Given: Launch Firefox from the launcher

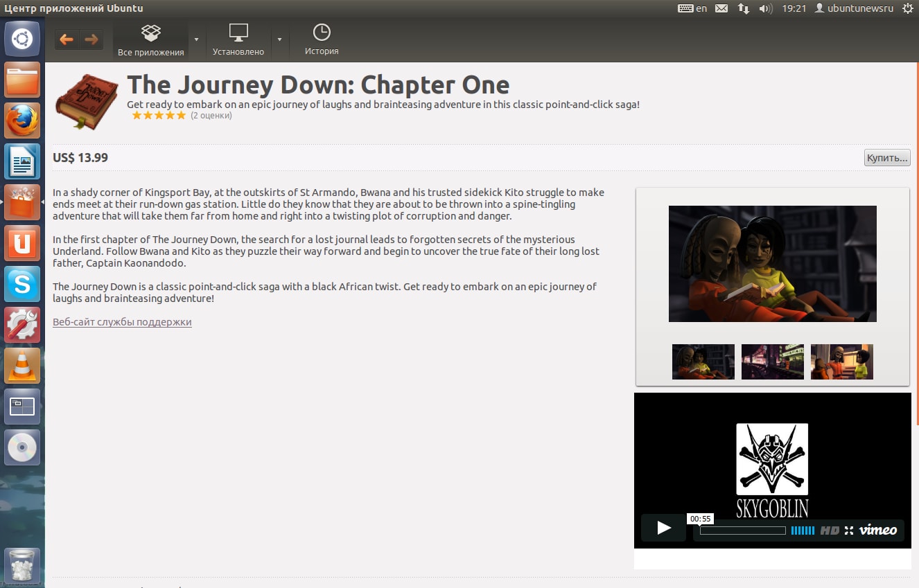Looking at the screenshot, I should click(22, 121).
